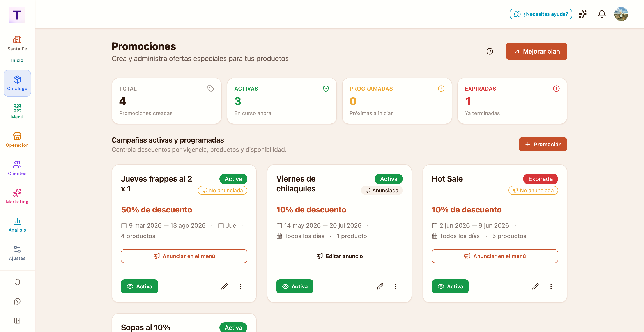Edit the Hot Sale promotion with the pencil
Viewport: 644px width, 332px height.
pyautogui.click(x=535, y=286)
